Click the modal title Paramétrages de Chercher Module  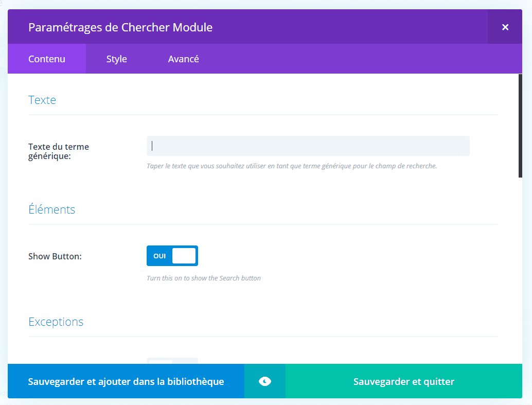click(x=120, y=27)
